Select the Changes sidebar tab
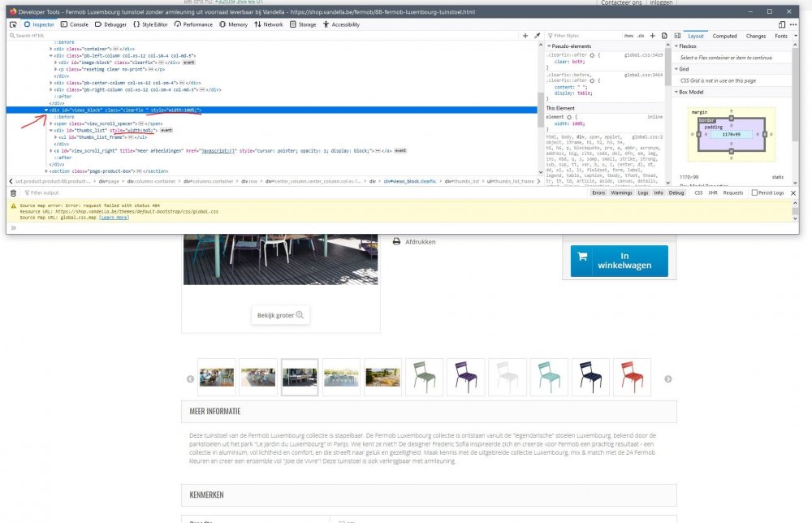The height and width of the screenshot is (523, 812). pos(755,36)
